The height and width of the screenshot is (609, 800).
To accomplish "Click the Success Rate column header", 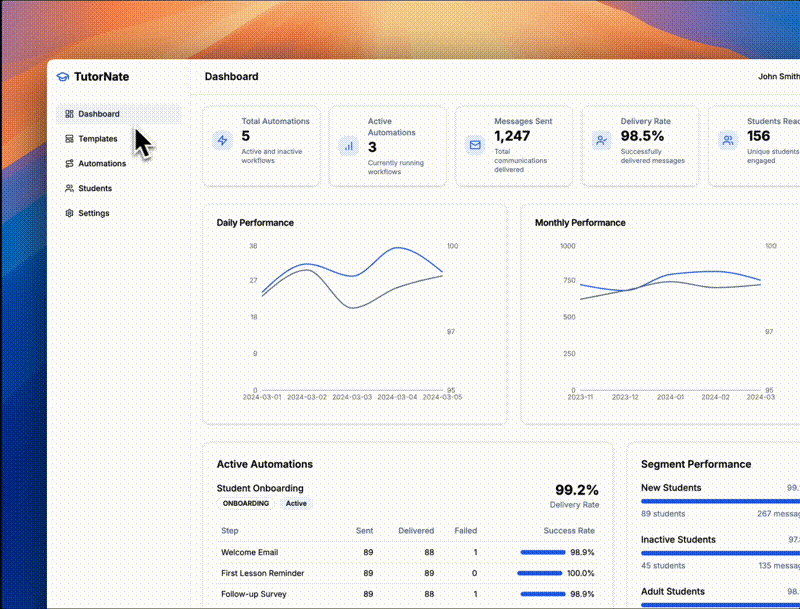I will (x=569, y=531).
